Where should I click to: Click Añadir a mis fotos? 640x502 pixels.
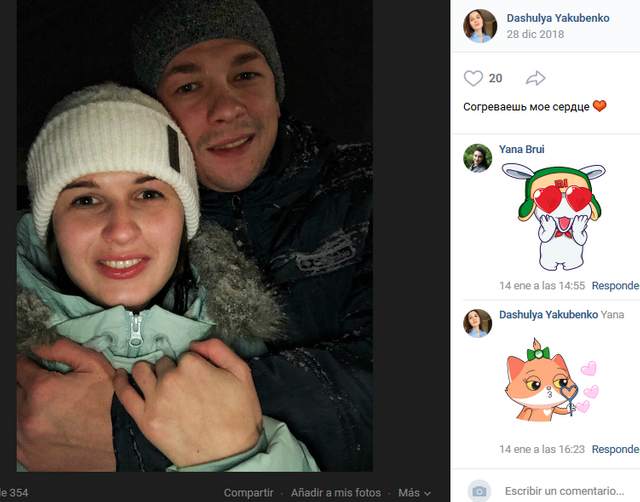(x=336, y=493)
